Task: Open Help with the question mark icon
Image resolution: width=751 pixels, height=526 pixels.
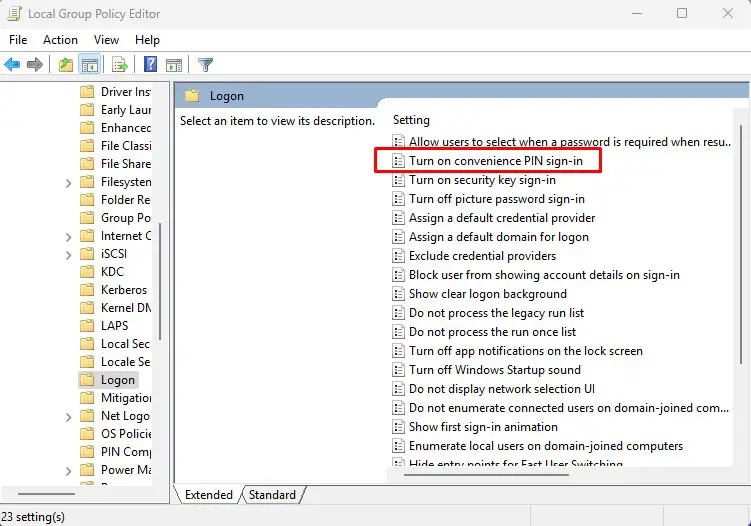Action: tap(150, 64)
